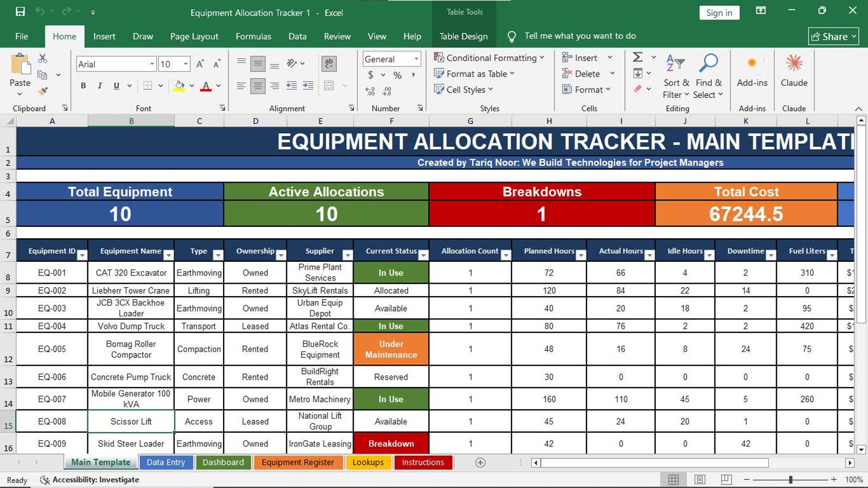Screen dimensions: 868x488
Task: Click the Increase Decimal icon
Action: [x=370, y=91]
